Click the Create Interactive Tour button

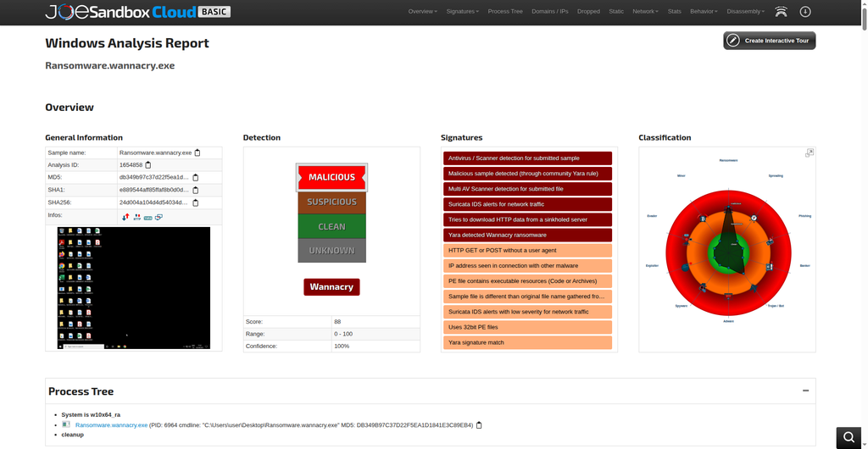coord(770,41)
